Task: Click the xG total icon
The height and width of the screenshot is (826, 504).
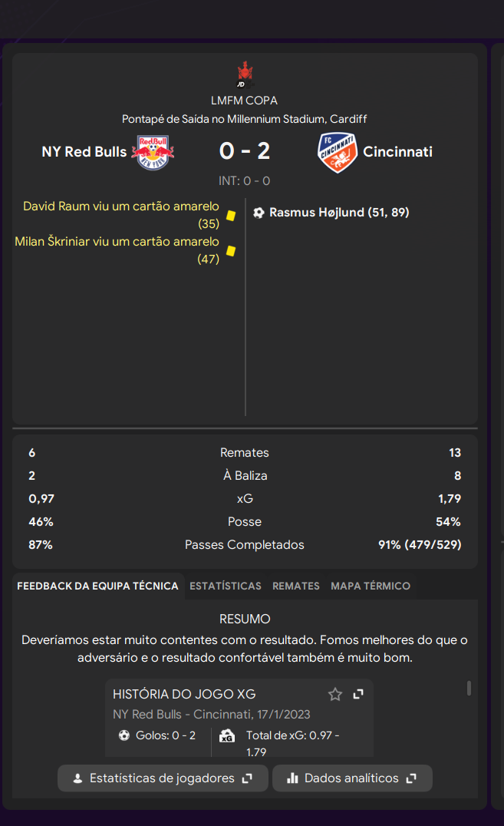Action: tap(227, 736)
